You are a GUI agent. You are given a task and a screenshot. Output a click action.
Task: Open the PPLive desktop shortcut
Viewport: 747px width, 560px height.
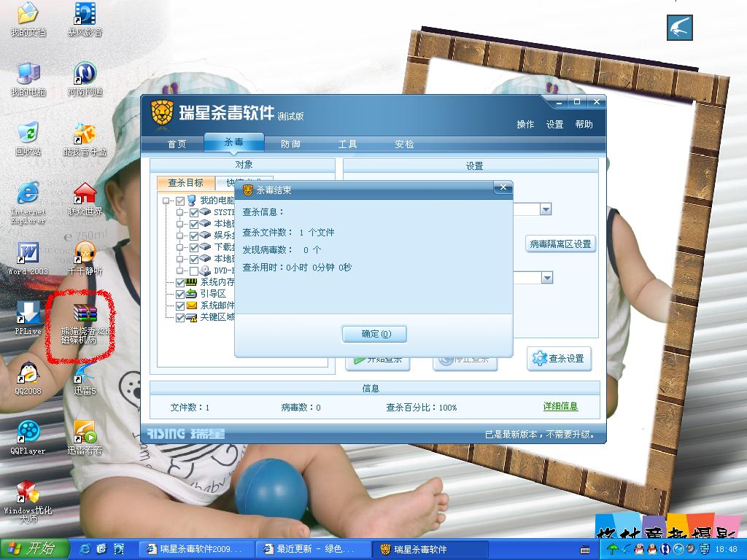28,318
